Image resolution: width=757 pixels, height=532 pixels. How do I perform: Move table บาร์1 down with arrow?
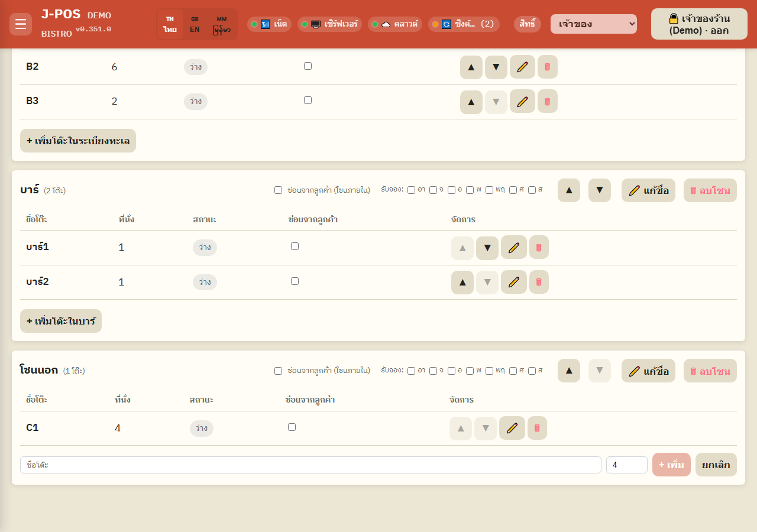(x=487, y=248)
